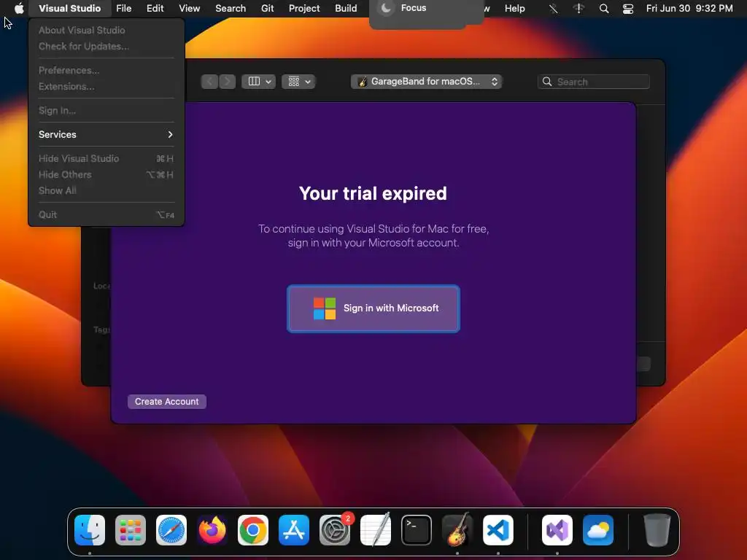Open the Visual Studio menu
This screenshot has height=560, width=747.
[x=69, y=9]
